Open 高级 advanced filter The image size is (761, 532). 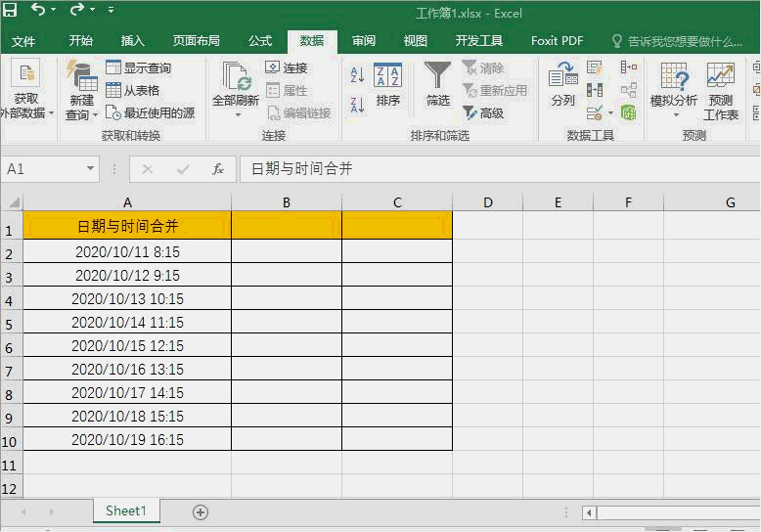483,113
